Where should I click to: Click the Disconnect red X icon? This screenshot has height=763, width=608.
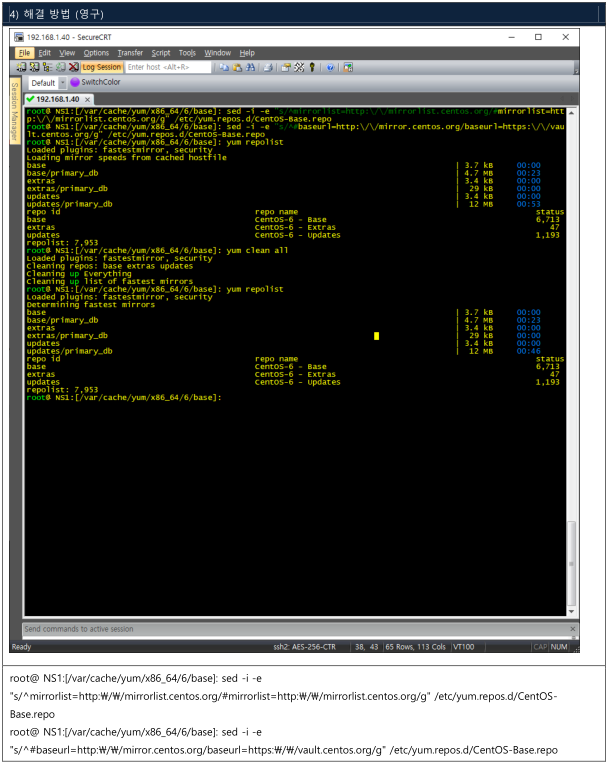pos(73,67)
